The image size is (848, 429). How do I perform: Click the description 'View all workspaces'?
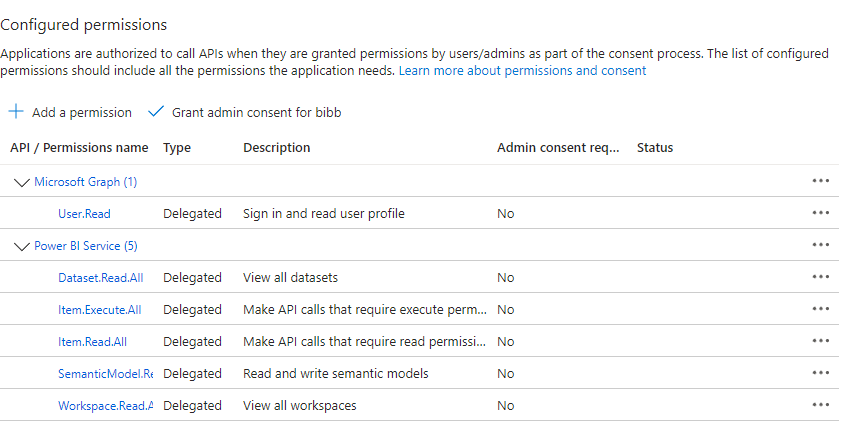(300, 405)
